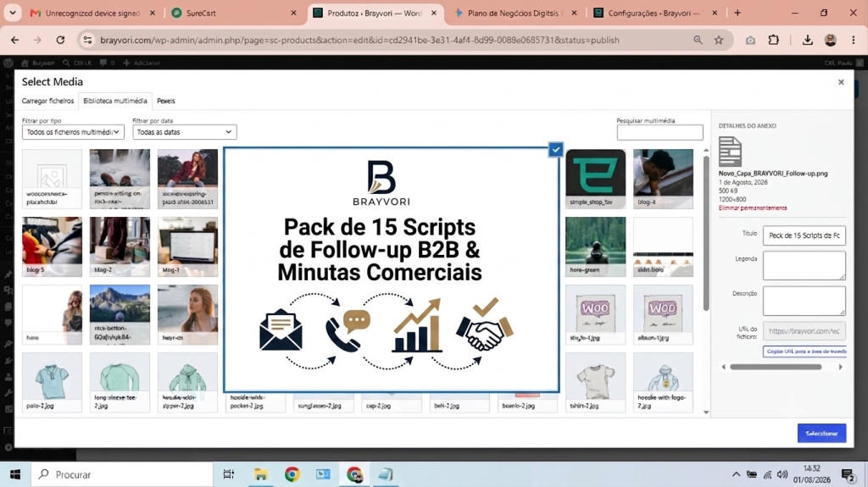Click the browser back arrow

pos(15,40)
